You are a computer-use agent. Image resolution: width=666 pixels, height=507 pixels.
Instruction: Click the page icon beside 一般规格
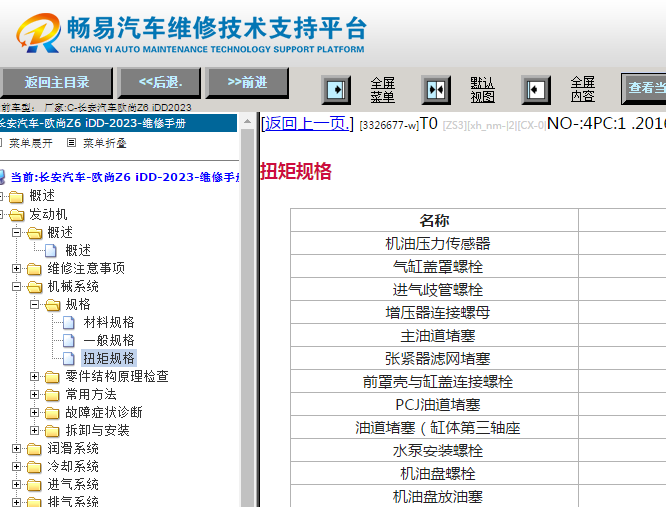69,341
